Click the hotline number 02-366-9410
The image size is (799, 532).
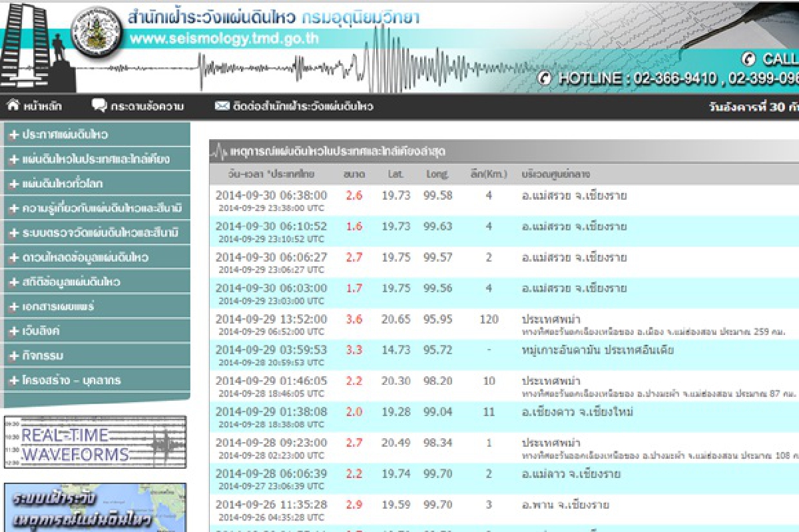[674, 79]
